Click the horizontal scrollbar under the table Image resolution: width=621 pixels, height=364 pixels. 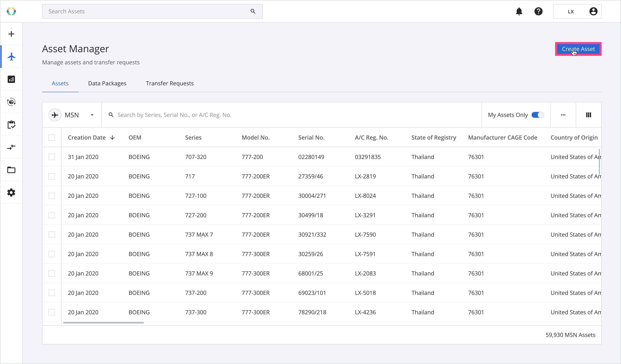103,323
